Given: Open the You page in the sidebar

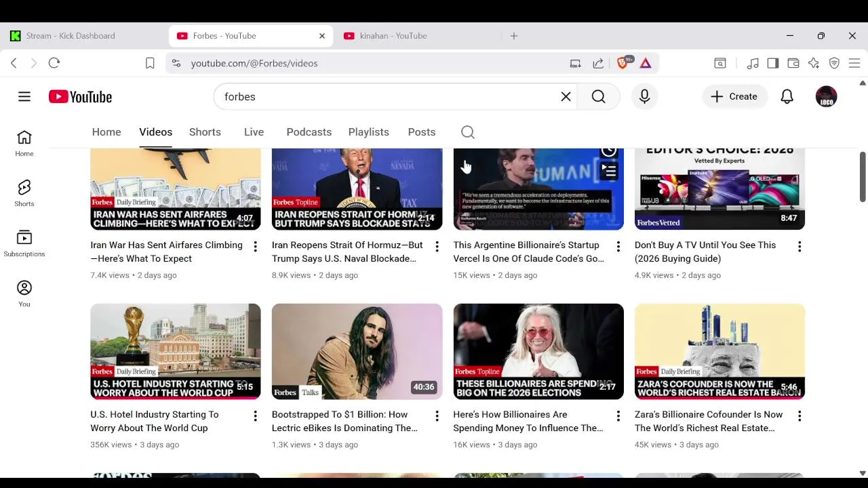Looking at the screenshot, I should (x=24, y=293).
